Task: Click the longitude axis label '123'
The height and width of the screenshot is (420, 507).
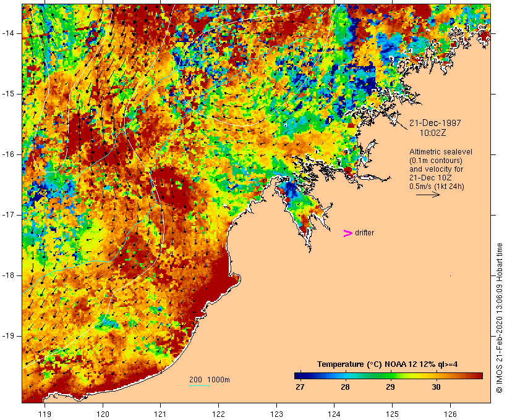Action: 276,414
